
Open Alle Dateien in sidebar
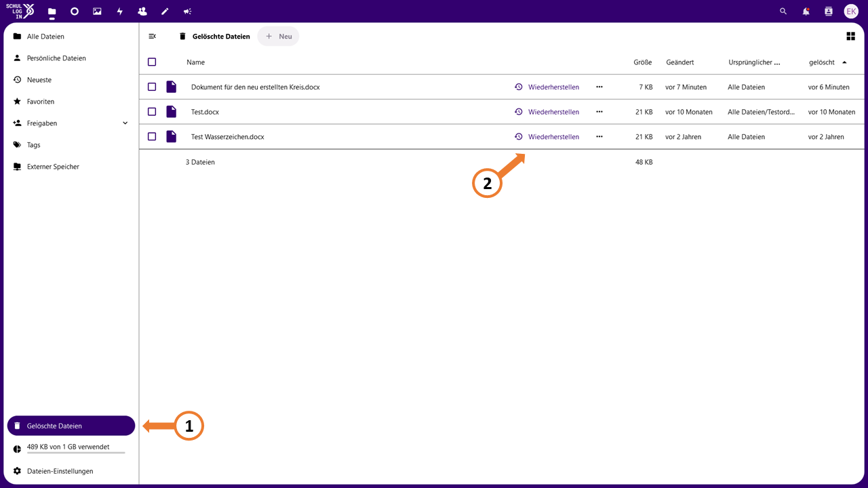[71, 37]
